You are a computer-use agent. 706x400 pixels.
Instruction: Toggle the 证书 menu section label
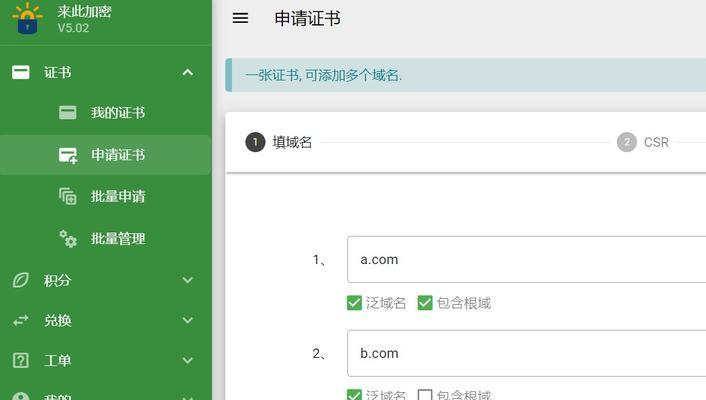coord(57,73)
